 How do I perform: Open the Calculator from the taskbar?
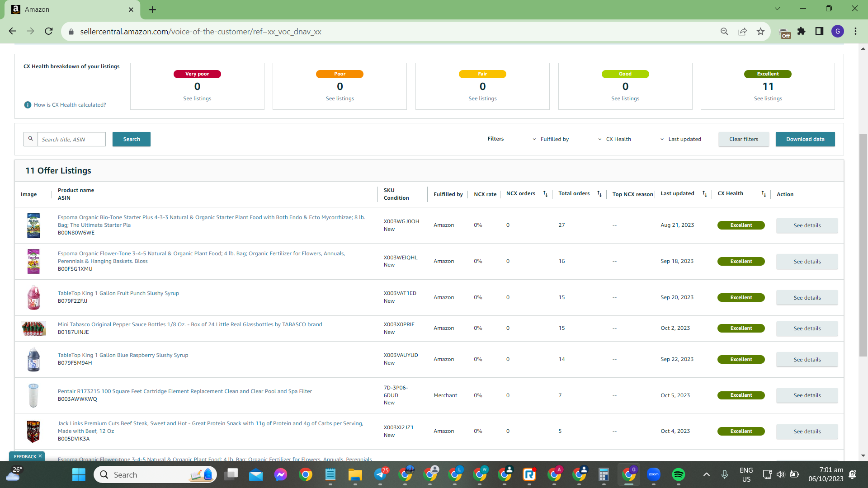tap(604, 474)
